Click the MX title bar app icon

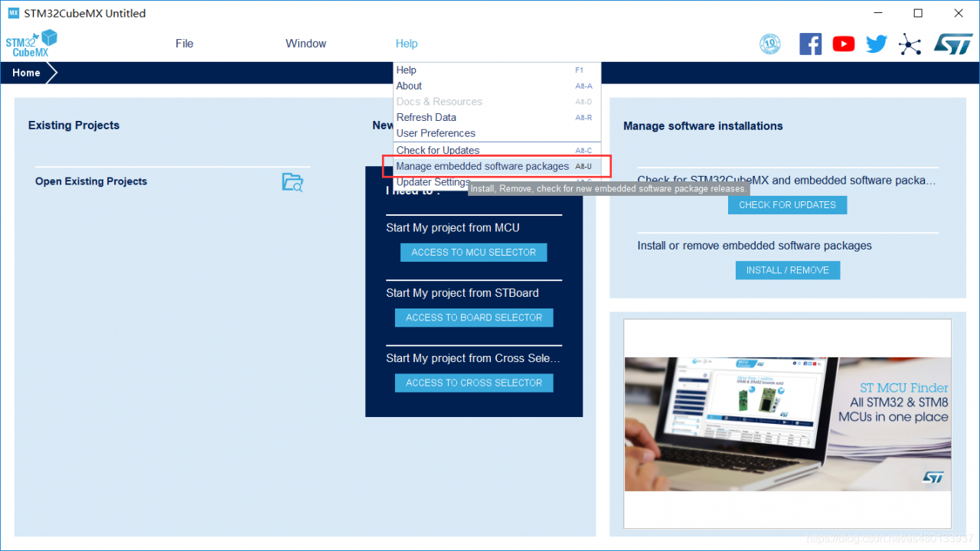coord(13,13)
